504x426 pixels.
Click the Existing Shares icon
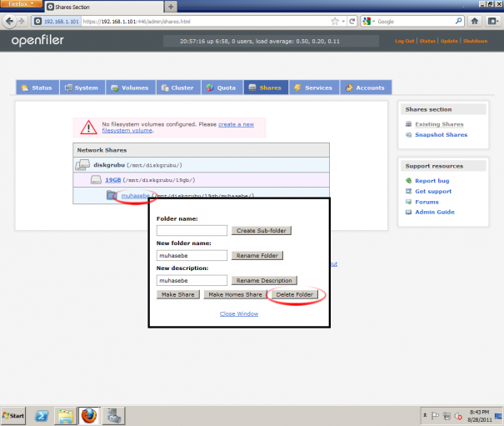pos(408,124)
